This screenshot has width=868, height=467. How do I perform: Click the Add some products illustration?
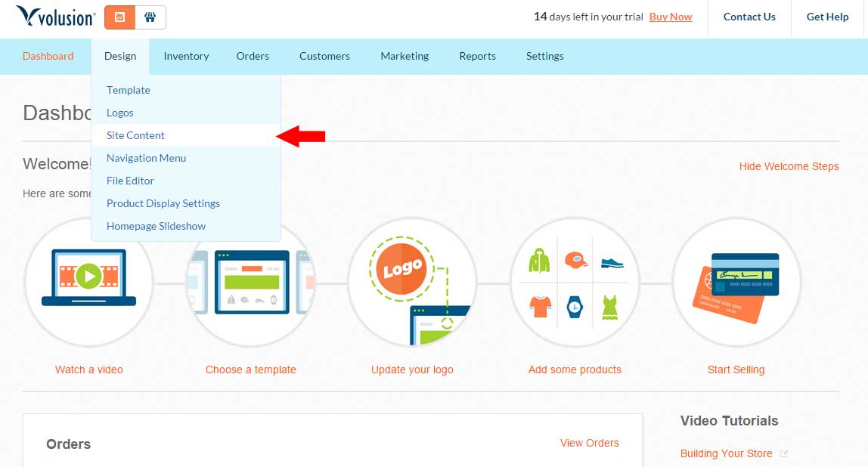click(x=575, y=282)
